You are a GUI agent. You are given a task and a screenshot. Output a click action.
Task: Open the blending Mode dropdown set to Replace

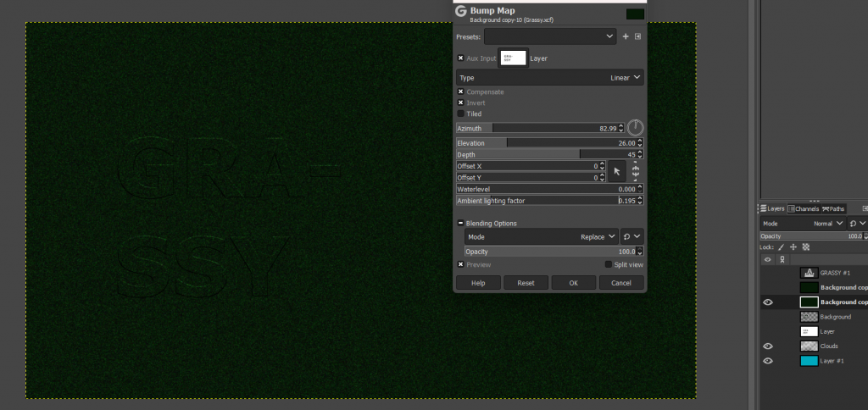542,237
